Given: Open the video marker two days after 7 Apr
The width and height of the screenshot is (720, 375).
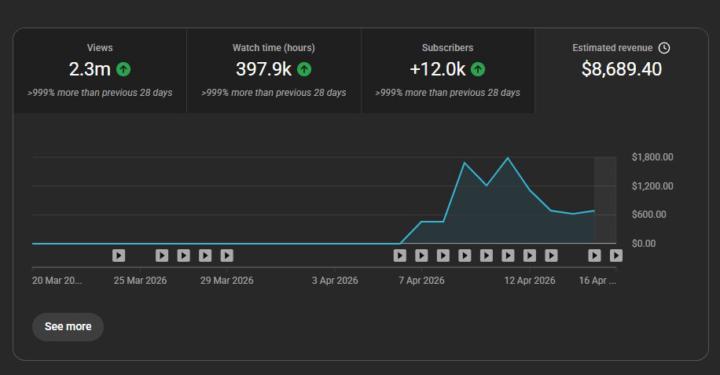Looking at the screenshot, I should (465, 255).
